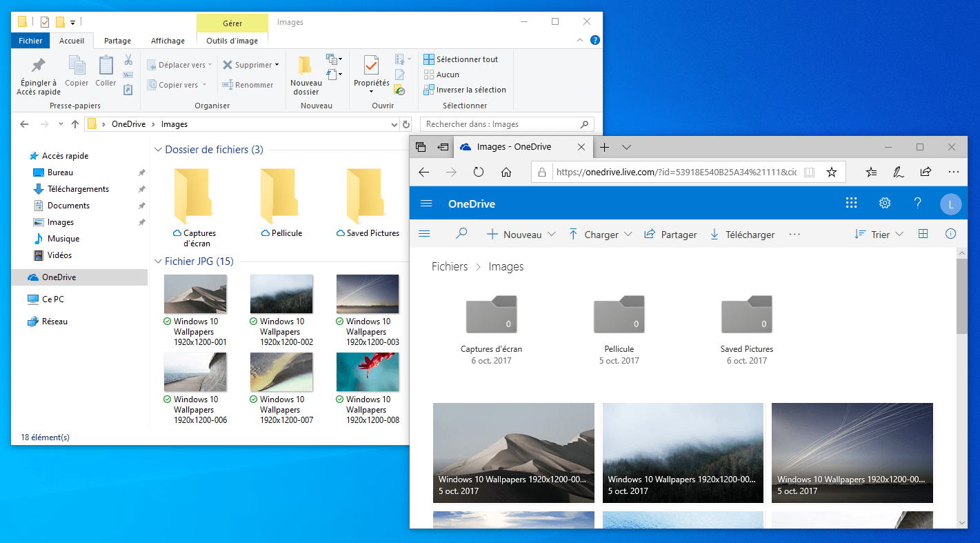
Task: Select Saved Pictures folder in OneDrive web
Action: click(x=747, y=329)
